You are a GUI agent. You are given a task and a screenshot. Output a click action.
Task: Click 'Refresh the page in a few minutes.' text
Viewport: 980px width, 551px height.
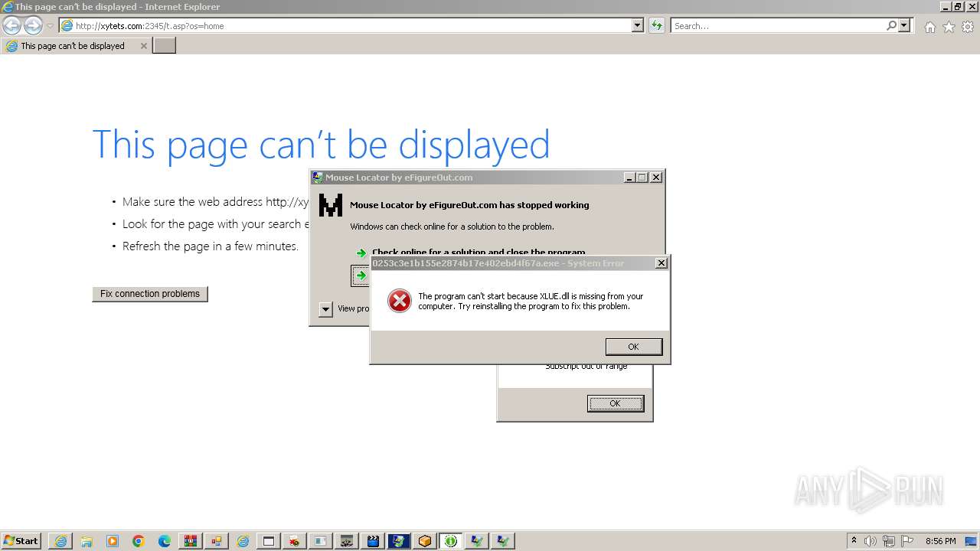pyautogui.click(x=211, y=246)
